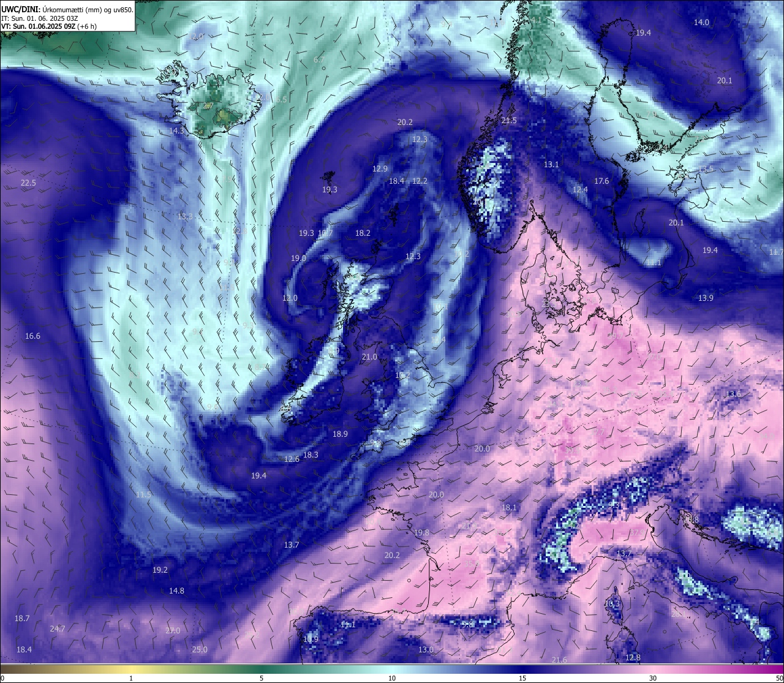Screen dimensions: 784x683
Task: Click the map value 19.8
Action: point(421,533)
